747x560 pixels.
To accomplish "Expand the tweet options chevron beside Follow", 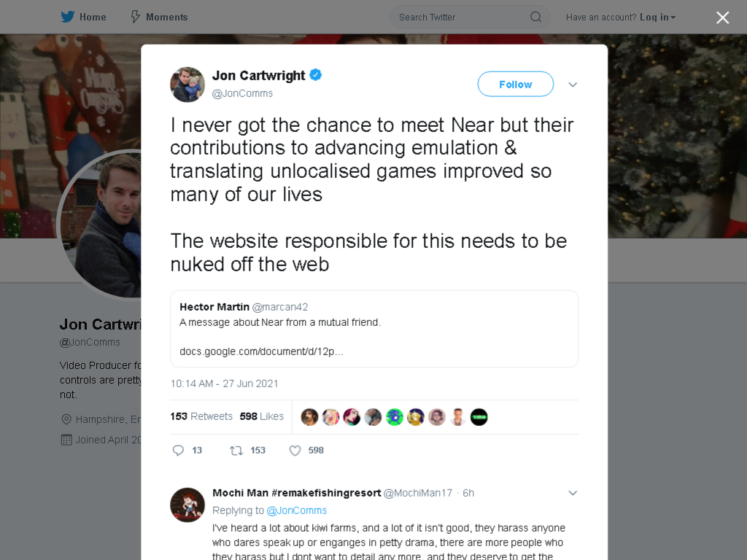I will click(x=573, y=85).
